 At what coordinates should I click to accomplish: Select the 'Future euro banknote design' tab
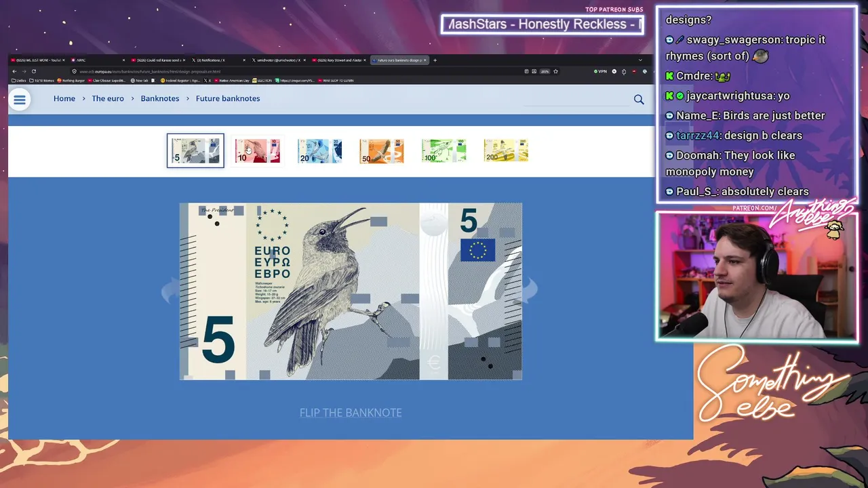point(398,60)
